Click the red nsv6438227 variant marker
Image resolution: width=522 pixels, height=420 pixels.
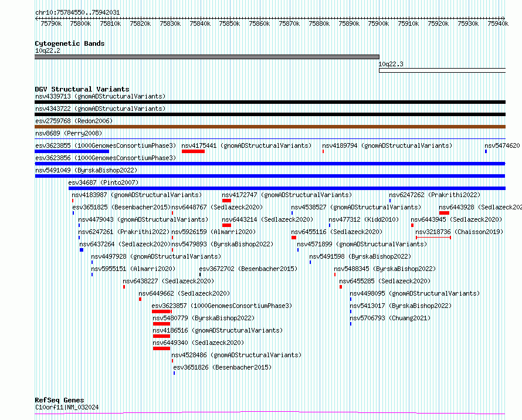(124, 287)
